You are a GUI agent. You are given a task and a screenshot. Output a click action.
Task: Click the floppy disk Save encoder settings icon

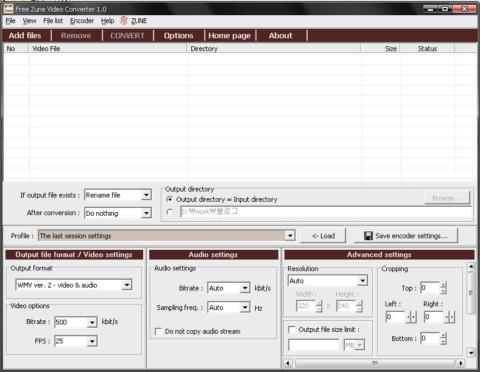point(368,236)
